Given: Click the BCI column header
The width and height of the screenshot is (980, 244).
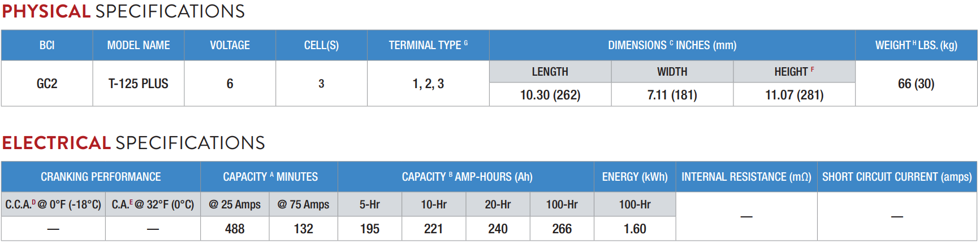Looking at the screenshot, I should click(x=47, y=45).
